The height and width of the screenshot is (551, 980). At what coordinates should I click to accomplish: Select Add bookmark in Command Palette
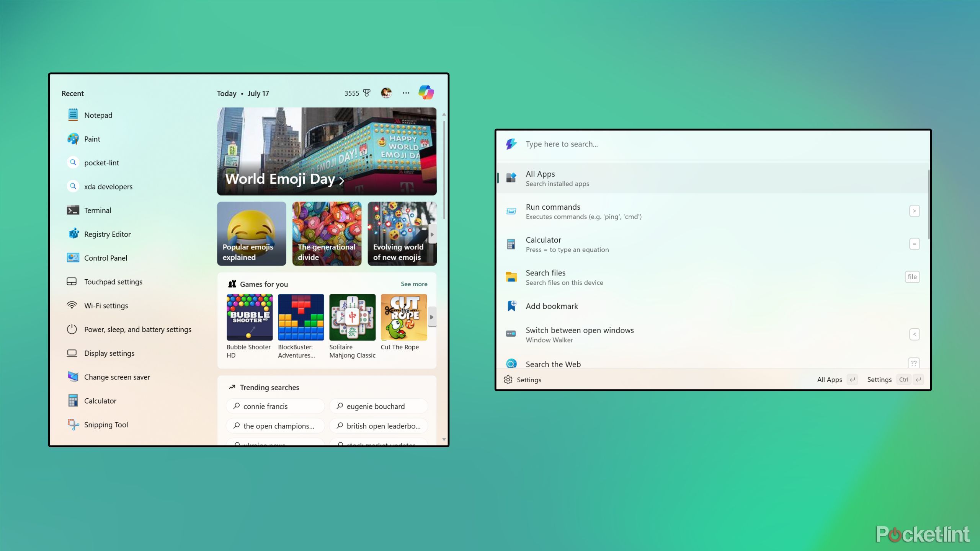pos(713,306)
